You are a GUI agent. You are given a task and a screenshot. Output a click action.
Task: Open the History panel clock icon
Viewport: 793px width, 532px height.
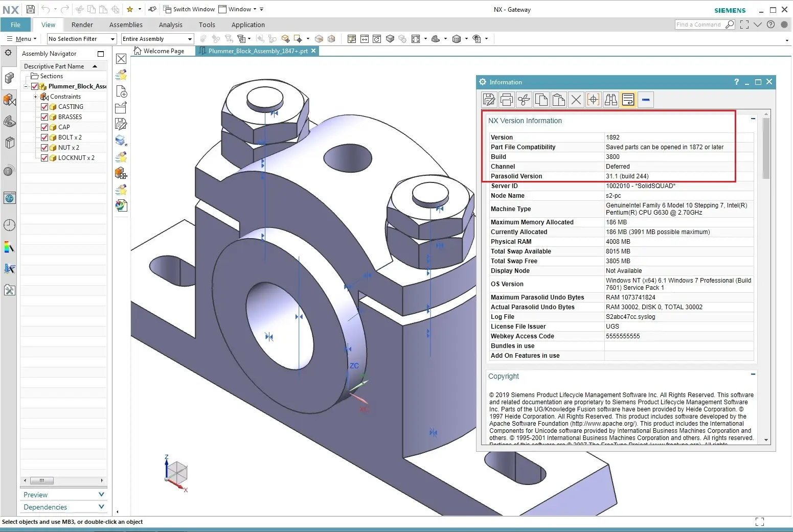pyautogui.click(x=9, y=225)
